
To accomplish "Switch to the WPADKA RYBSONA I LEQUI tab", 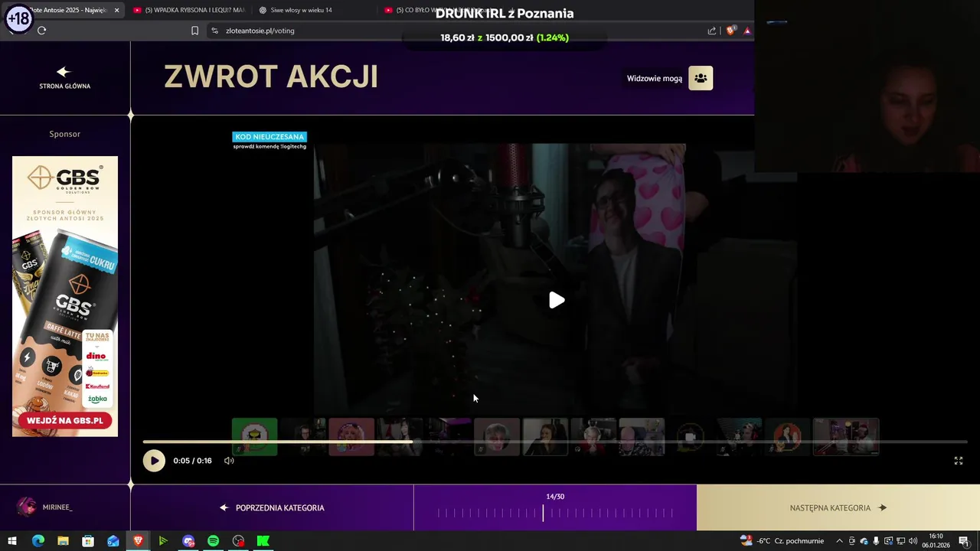I will 189,10.
